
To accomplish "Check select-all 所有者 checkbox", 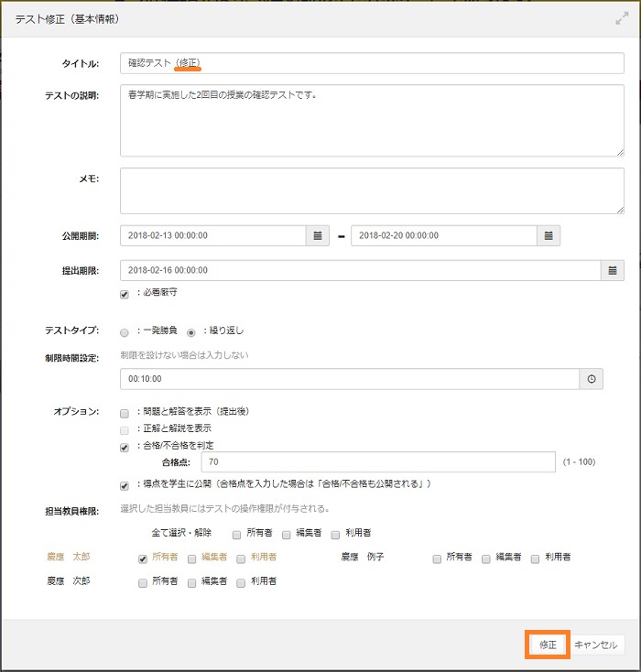I will 236,534.
